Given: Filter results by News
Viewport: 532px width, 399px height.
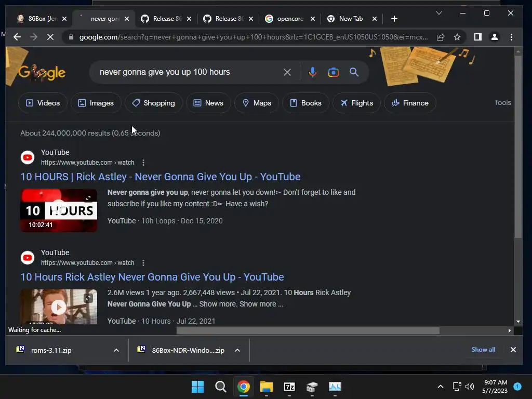Looking at the screenshot, I should coord(208,103).
